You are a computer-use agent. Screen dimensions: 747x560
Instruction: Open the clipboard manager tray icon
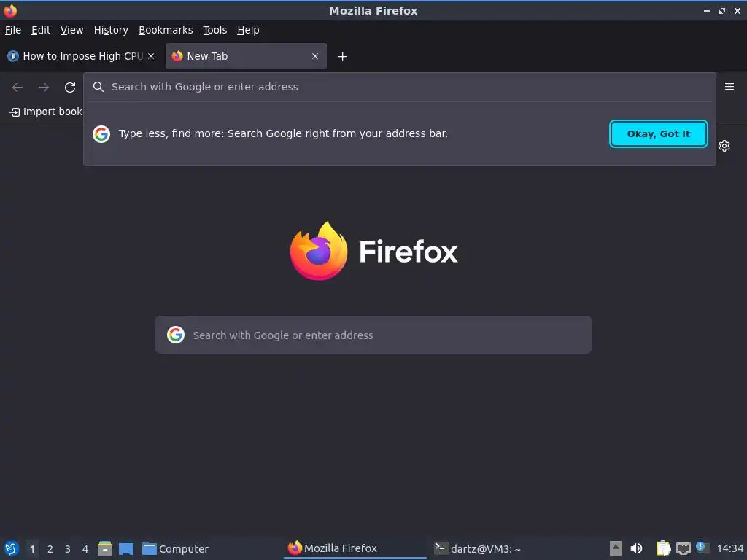pos(664,548)
